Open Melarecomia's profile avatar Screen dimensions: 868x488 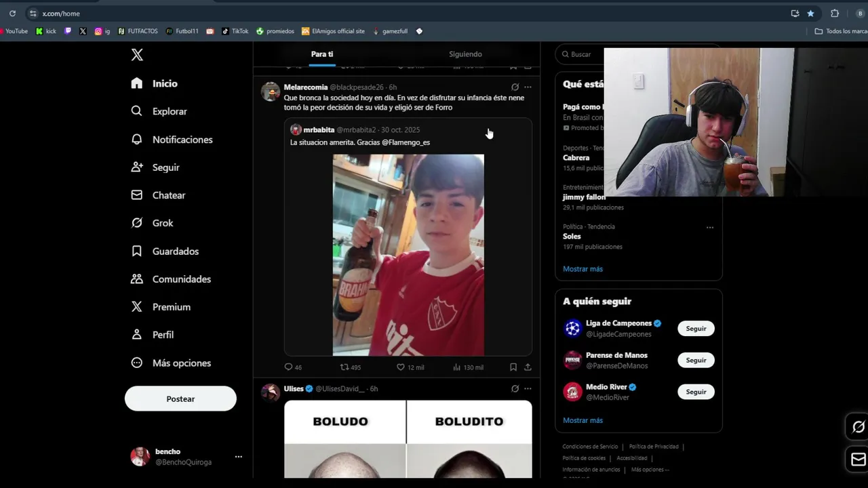pos(271,91)
